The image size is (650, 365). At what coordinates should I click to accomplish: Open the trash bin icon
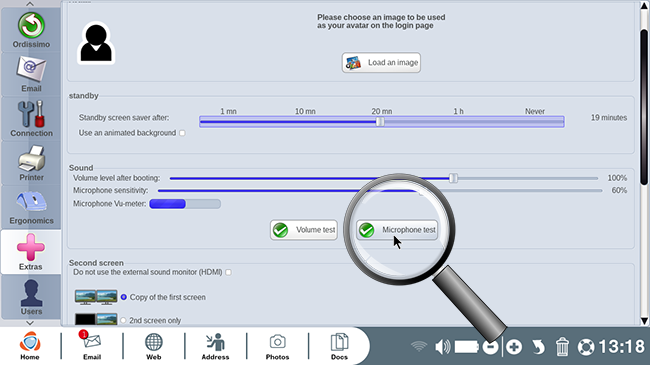(562, 347)
